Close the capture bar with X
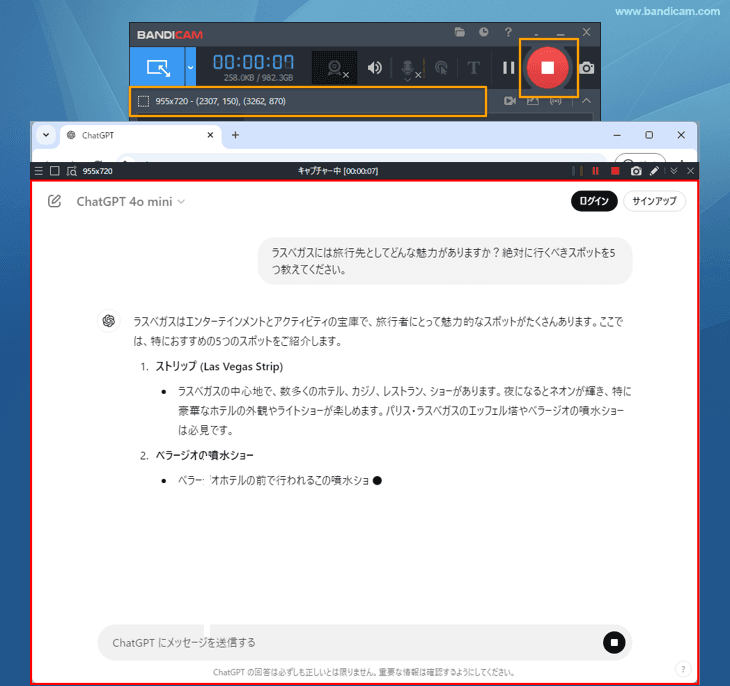730x686 pixels. 690,171
